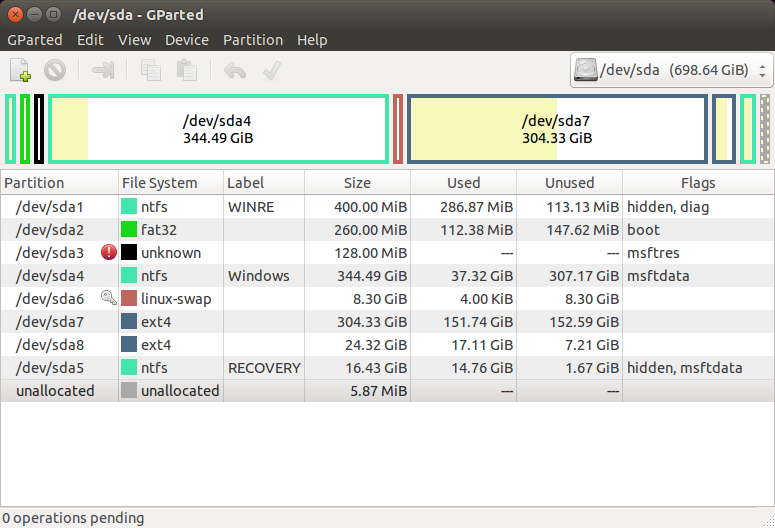Open the Device menu

click(187, 40)
